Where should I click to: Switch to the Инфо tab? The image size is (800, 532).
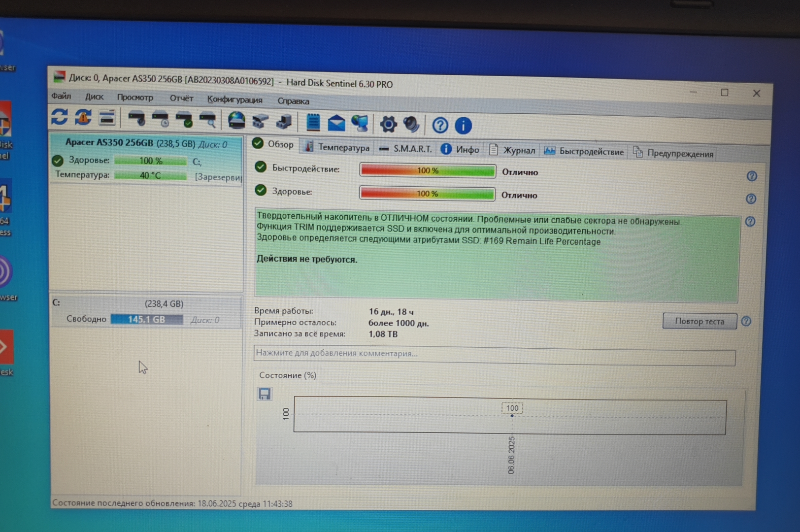pos(460,149)
